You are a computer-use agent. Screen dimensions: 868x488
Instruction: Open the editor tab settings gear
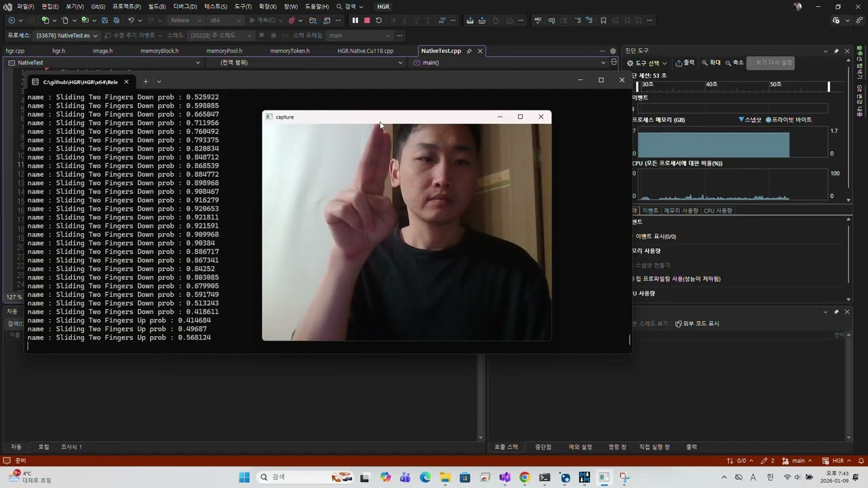pyautogui.click(x=613, y=51)
